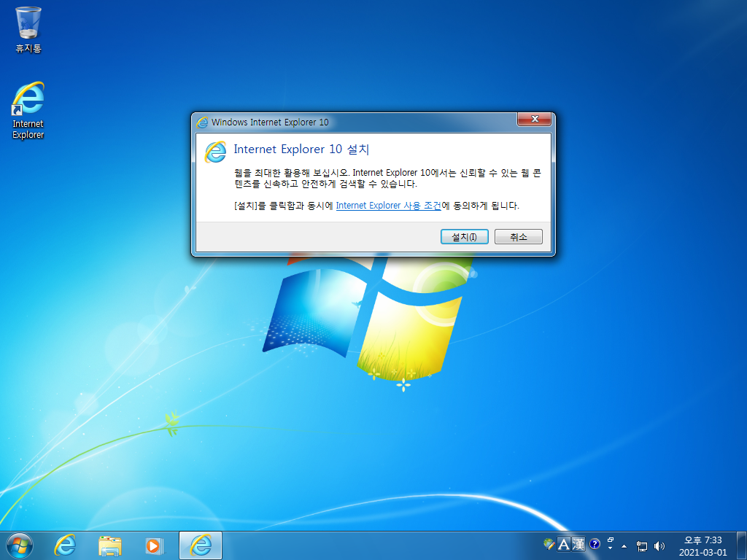Screen dimensions: 747x560
Task: Open the clock showing 오후 7:33
Action: 703,546
